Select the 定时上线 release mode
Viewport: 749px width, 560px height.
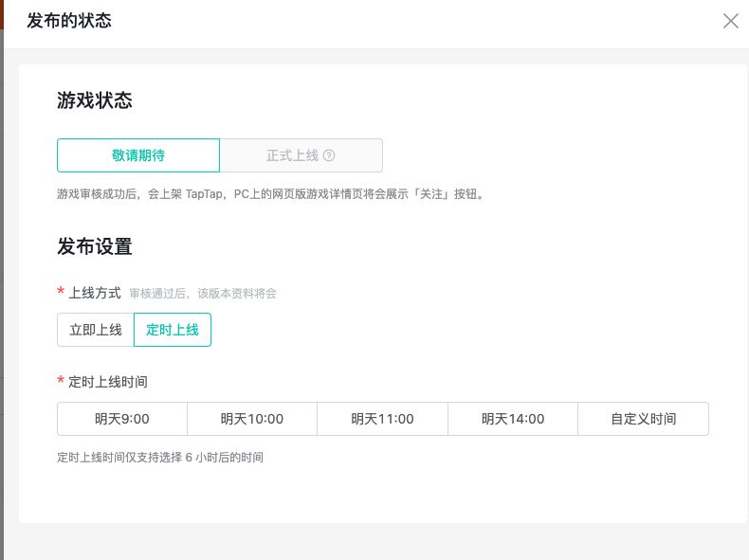(x=173, y=330)
